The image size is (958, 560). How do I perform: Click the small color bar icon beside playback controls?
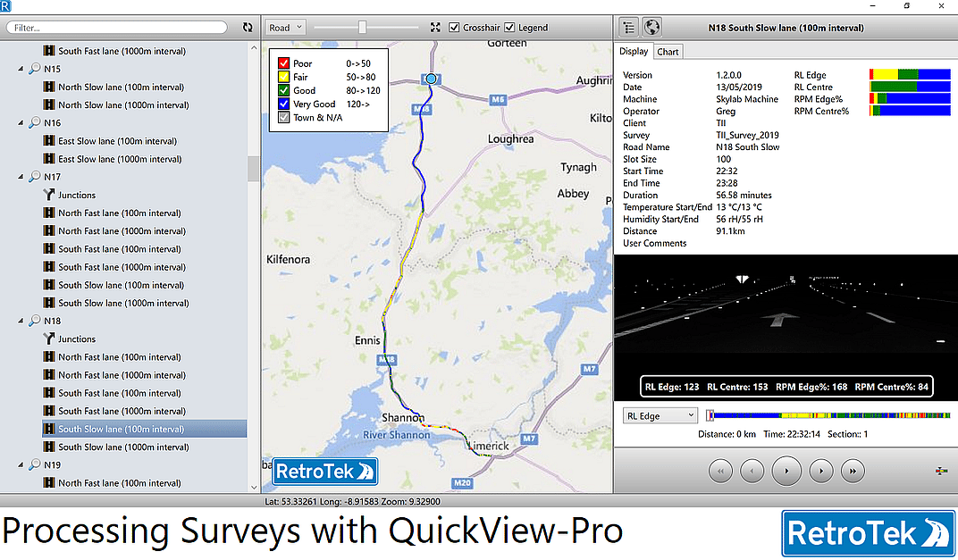coord(942,471)
